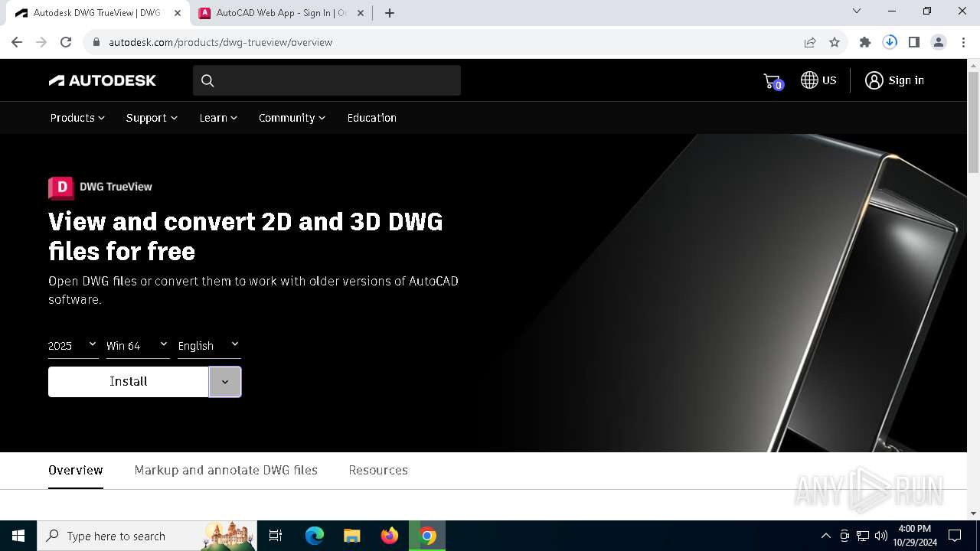980x551 pixels.
Task: Open the Education menu item
Action: tap(371, 118)
